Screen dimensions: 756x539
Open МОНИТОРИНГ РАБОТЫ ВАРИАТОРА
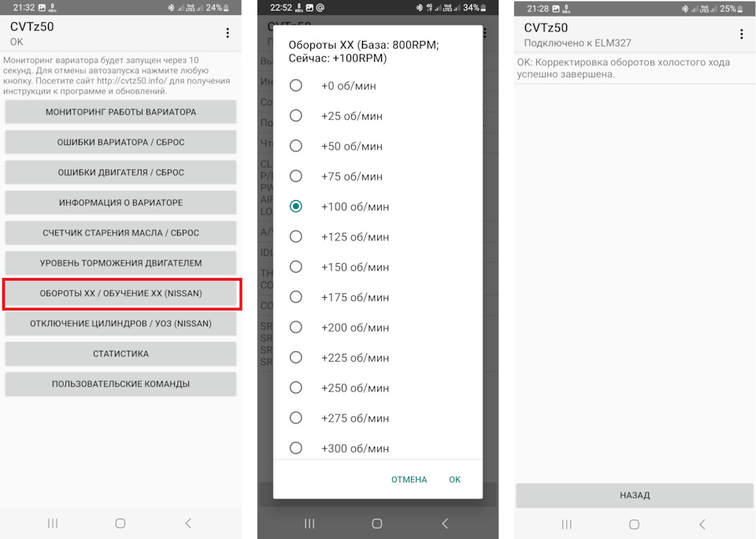(x=120, y=112)
